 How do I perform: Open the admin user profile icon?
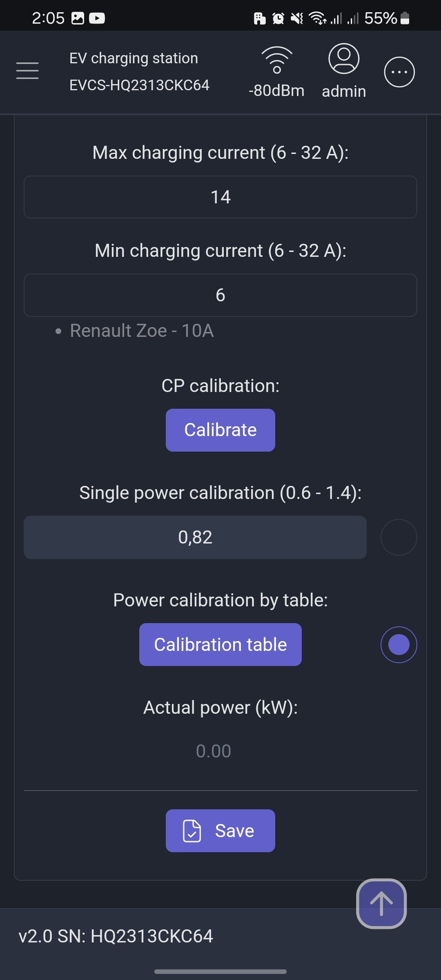[x=344, y=59]
